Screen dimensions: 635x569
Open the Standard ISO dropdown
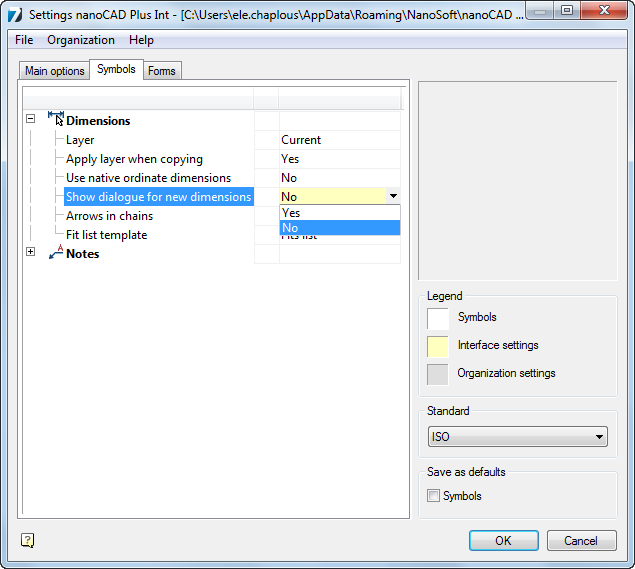[x=518, y=437]
